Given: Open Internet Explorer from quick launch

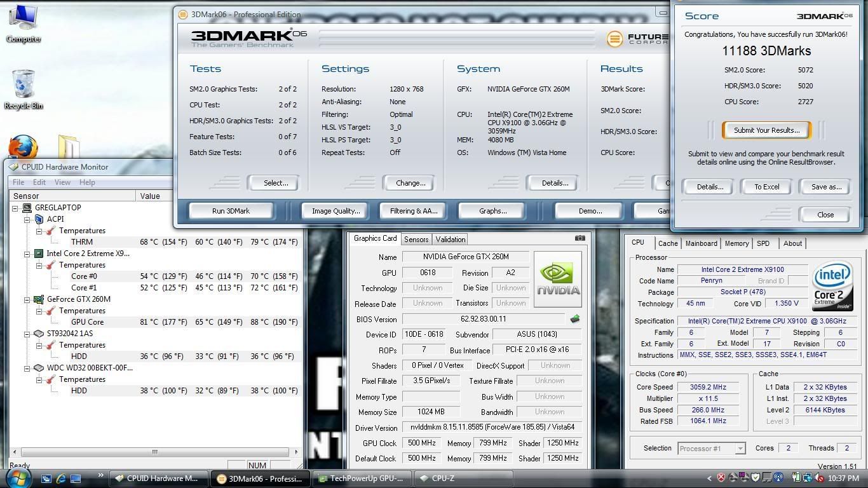Looking at the screenshot, I should (x=61, y=478).
